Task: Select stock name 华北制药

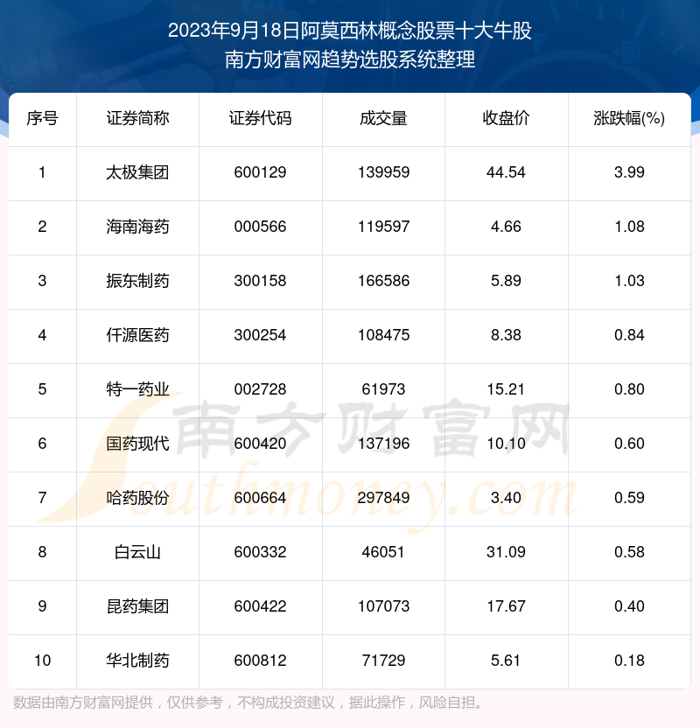Action: [137, 661]
